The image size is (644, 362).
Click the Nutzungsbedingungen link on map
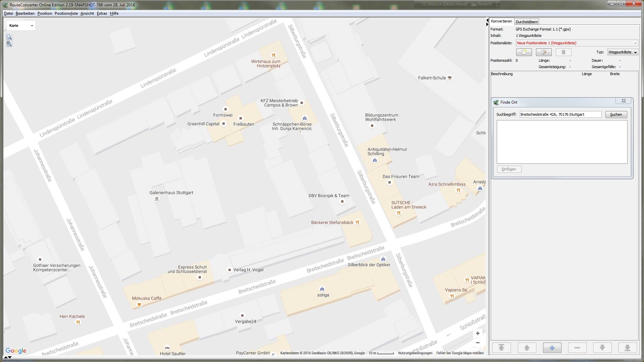tap(415, 353)
